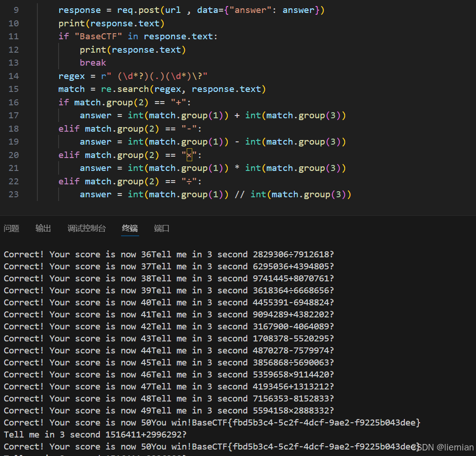Click the highlighted × character on line 20

(x=189, y=155)
